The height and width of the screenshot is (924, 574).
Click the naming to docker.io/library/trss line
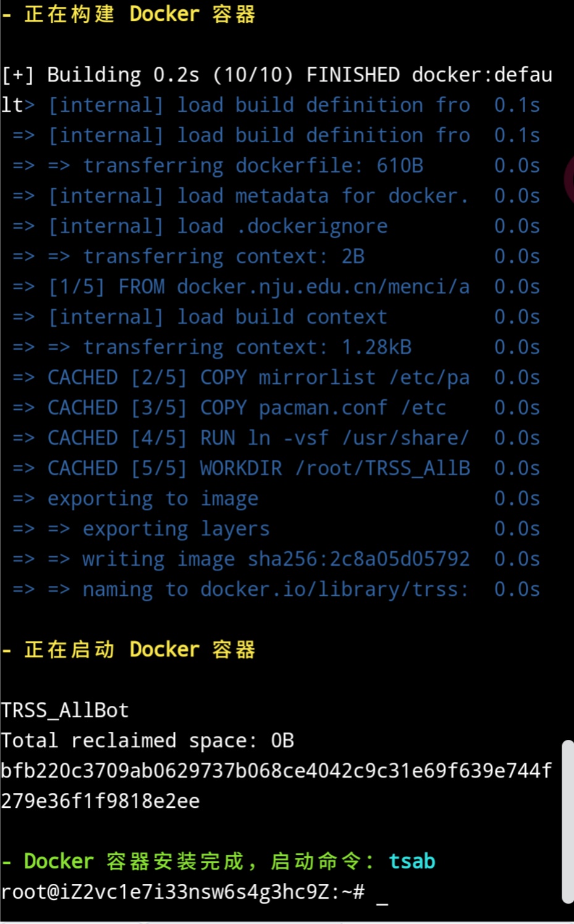pyautogui.click(x=274, y=590)
